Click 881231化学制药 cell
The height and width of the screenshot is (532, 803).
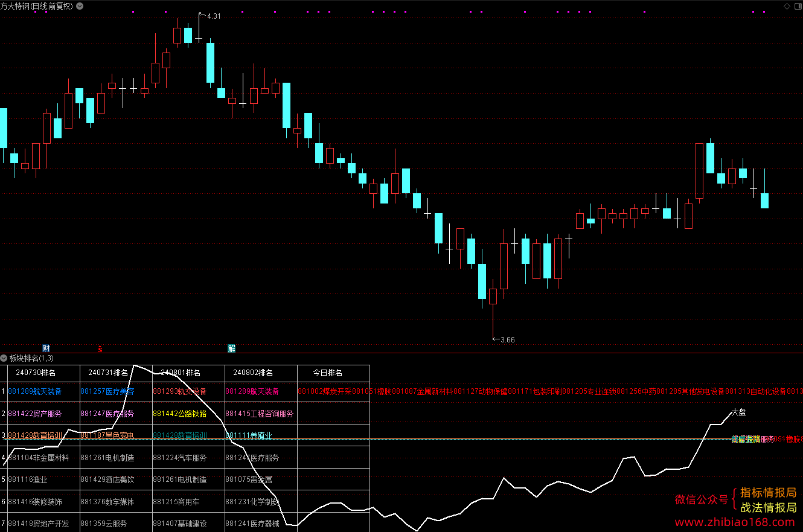[x=252, y=502]
